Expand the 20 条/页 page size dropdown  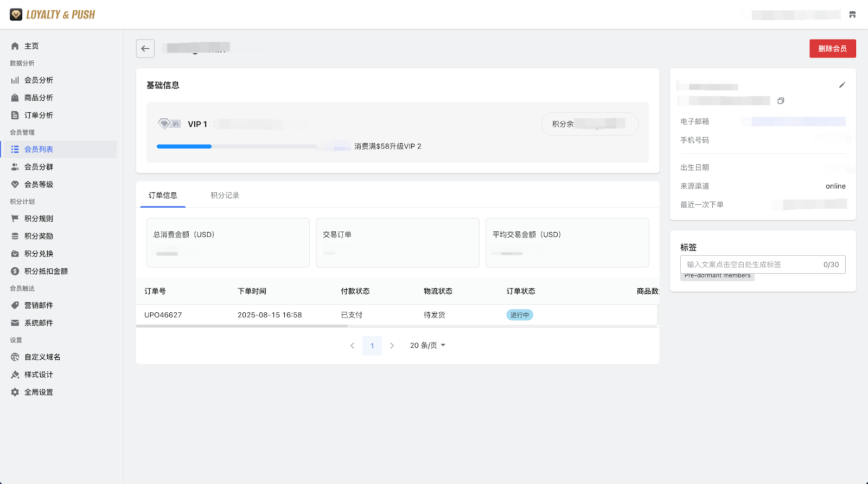click(427, 345)
